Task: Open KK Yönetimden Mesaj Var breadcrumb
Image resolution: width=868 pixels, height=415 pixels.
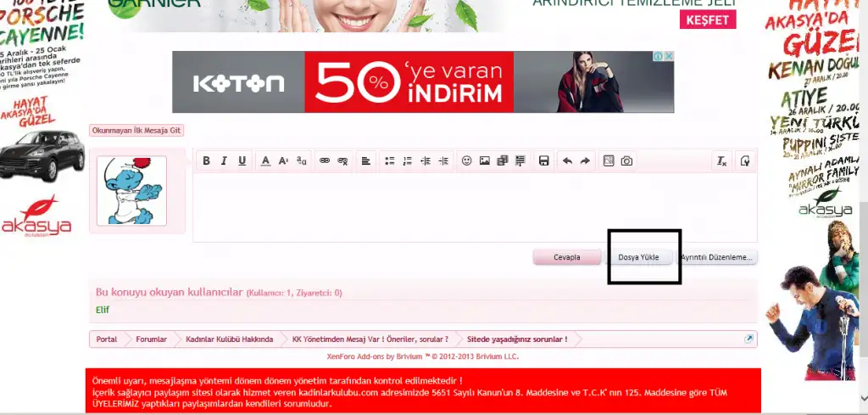Action: 370,339
